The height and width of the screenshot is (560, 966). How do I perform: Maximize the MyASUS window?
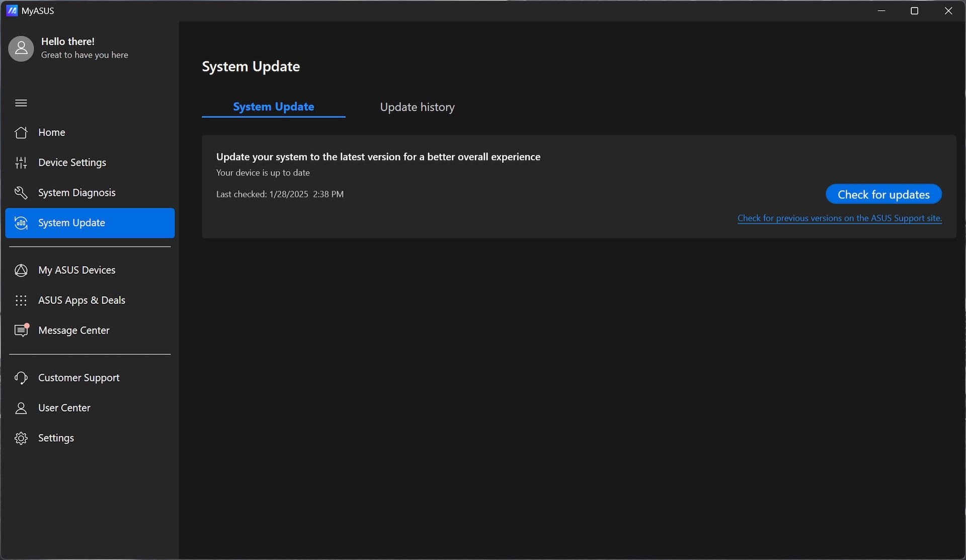click(x=915, y=11)
